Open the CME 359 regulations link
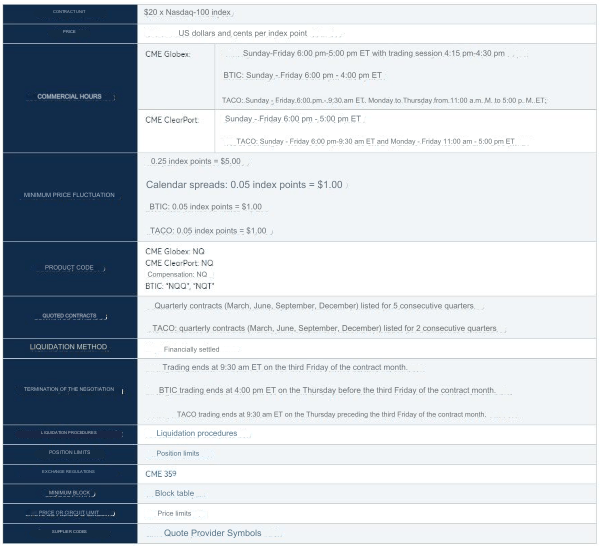This screenshot has width=601, height=546. pos(161,472)
